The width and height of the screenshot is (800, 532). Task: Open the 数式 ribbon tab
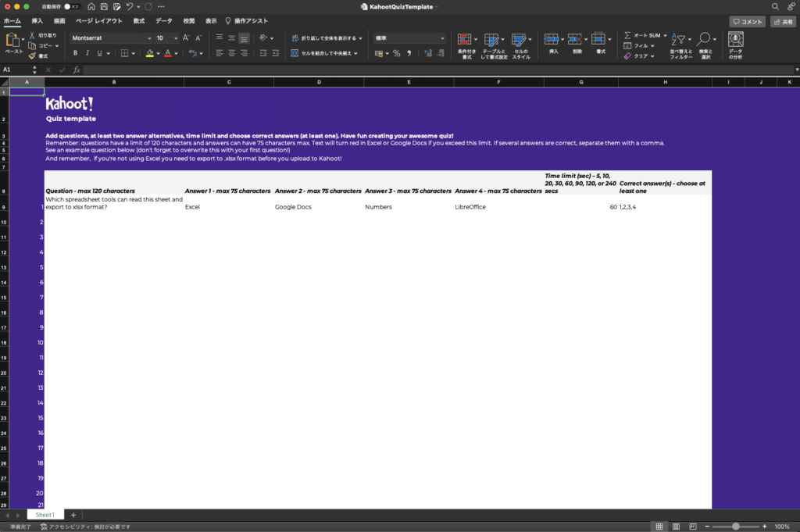139,21
